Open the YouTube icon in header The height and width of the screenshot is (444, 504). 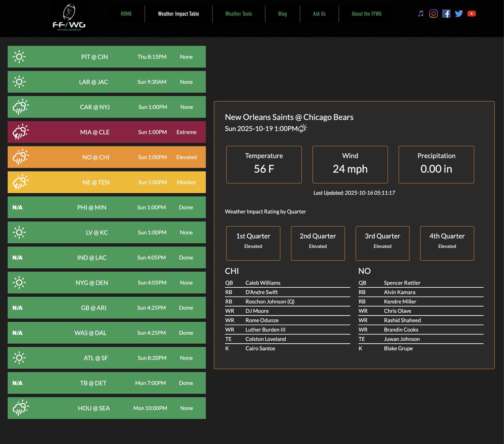click(472, 13)
